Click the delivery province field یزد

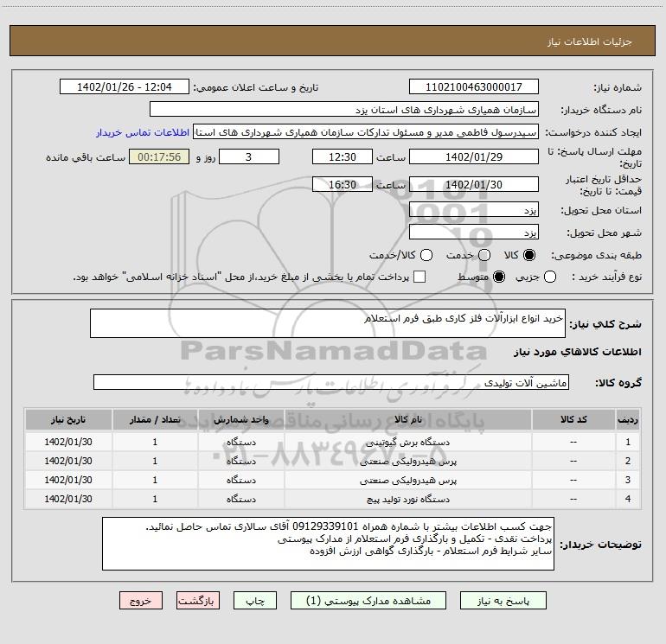[x=474, y=209]
